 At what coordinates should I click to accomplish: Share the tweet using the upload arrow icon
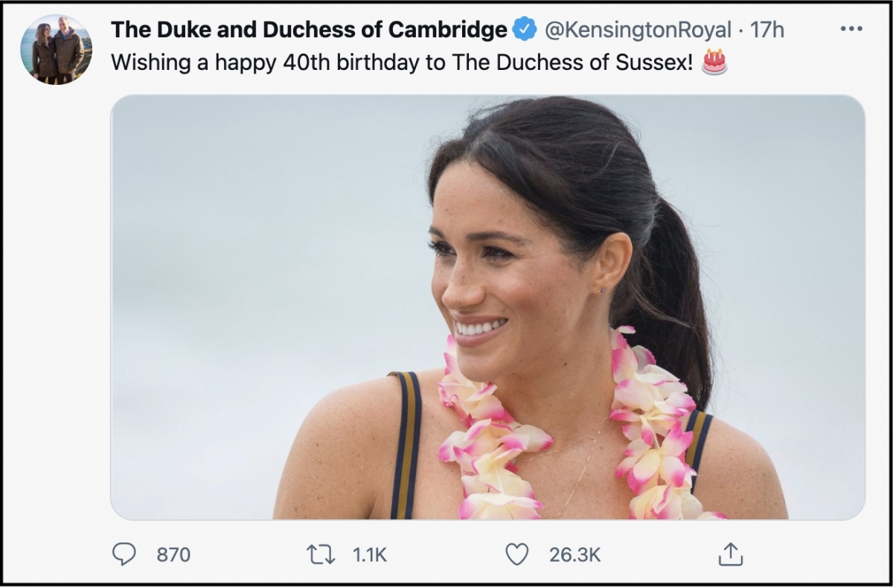(x=730, y=554)
